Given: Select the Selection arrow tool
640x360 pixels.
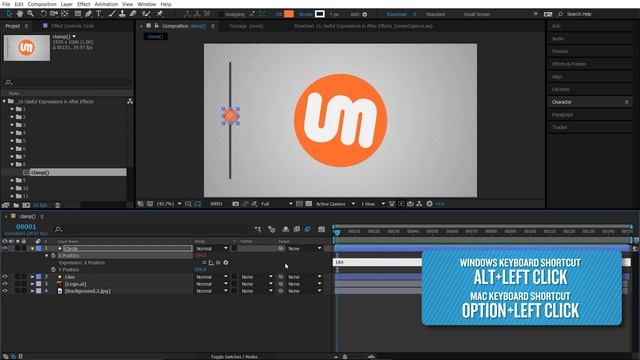Looking at the screenshot, I should 9,14.
